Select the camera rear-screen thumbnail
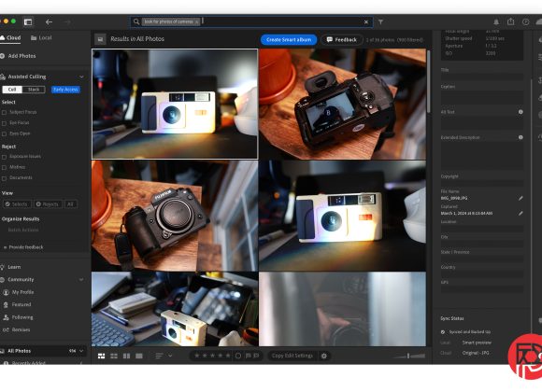The image size is (542, 392). click(x=342, y=104)
